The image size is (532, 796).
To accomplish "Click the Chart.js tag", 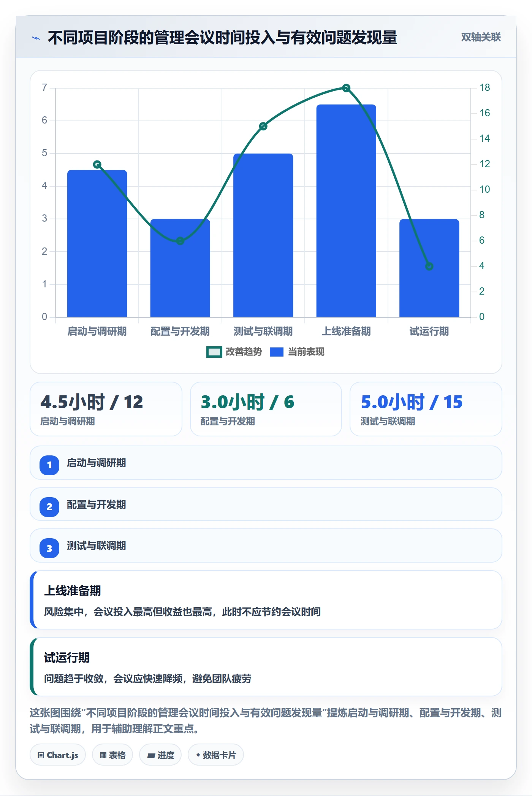I will click(58, 755).
